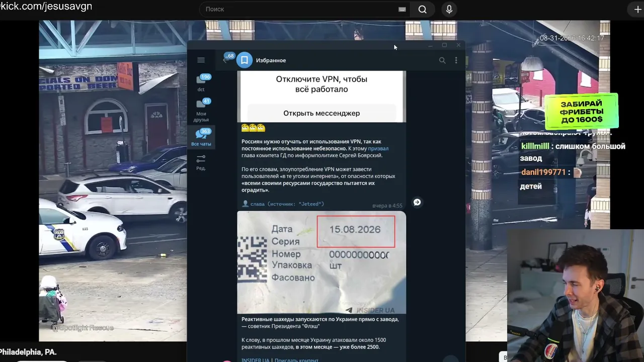Click the Открыть мессенджер button
Viewport: 644px width, 362px height.
[x=321, y=113]
